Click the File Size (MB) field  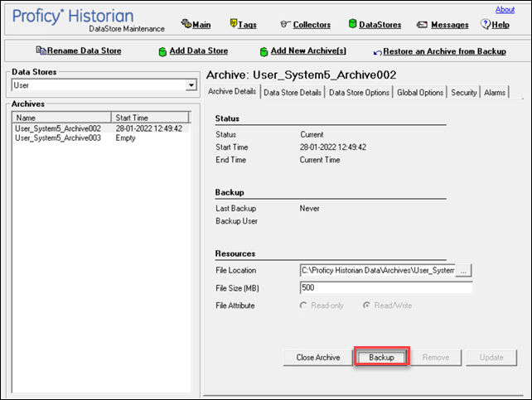click(386, 288)
